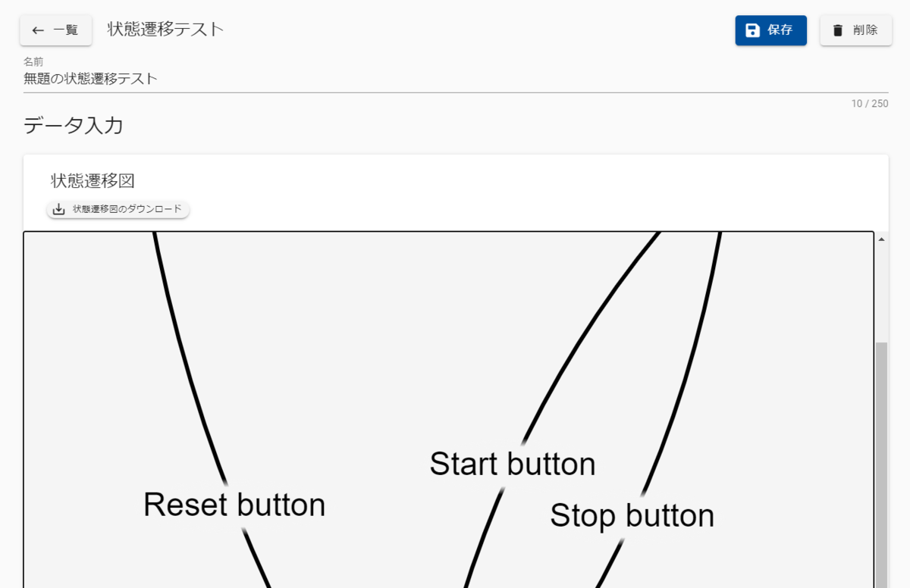
Task: Click the character counter showing 10 / 250
Action: pyautogui.click(x=868, y=103)
